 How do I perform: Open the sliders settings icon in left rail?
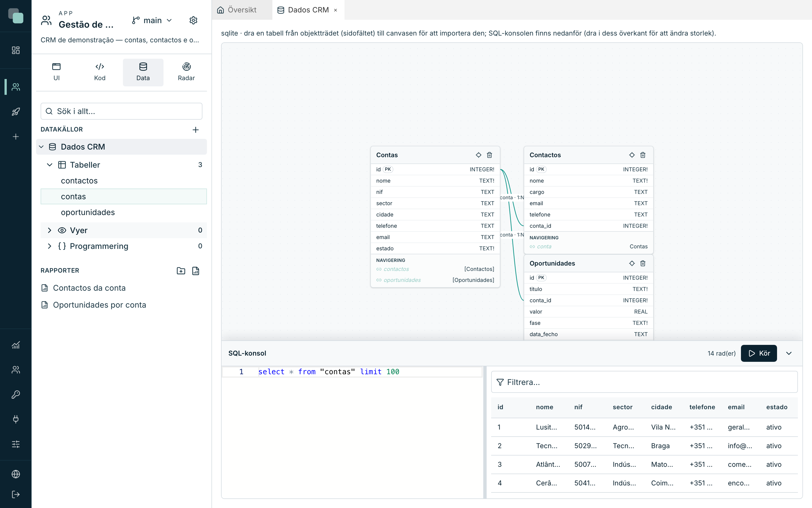pyautogui.click(x=16, y=444)
